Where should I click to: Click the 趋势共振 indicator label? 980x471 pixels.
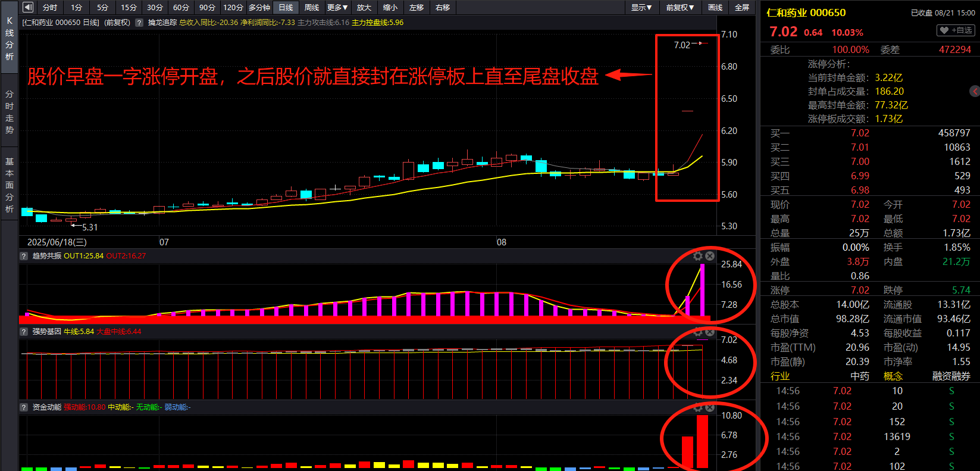[47, 256]
